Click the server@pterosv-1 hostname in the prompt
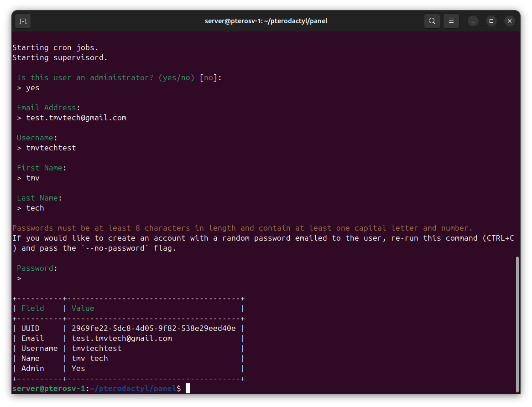Screen dimensions: 532x407 click(x=49, y=388)
